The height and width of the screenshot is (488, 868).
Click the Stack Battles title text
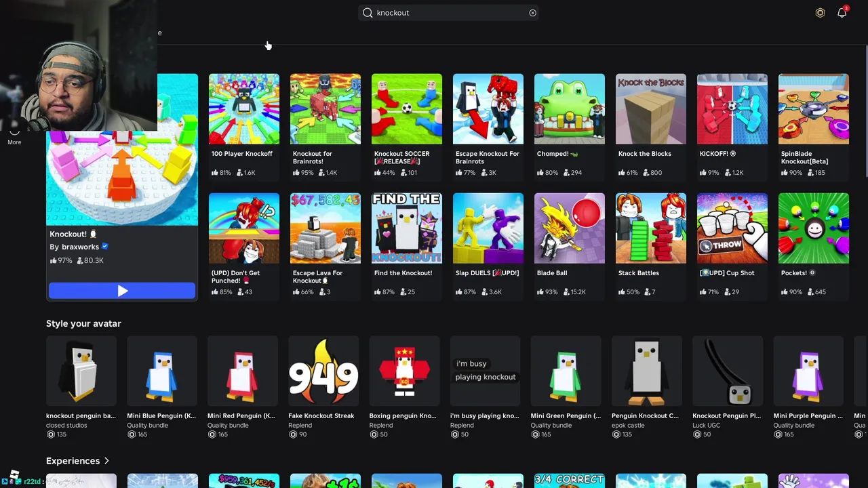(x=638, y=273)
